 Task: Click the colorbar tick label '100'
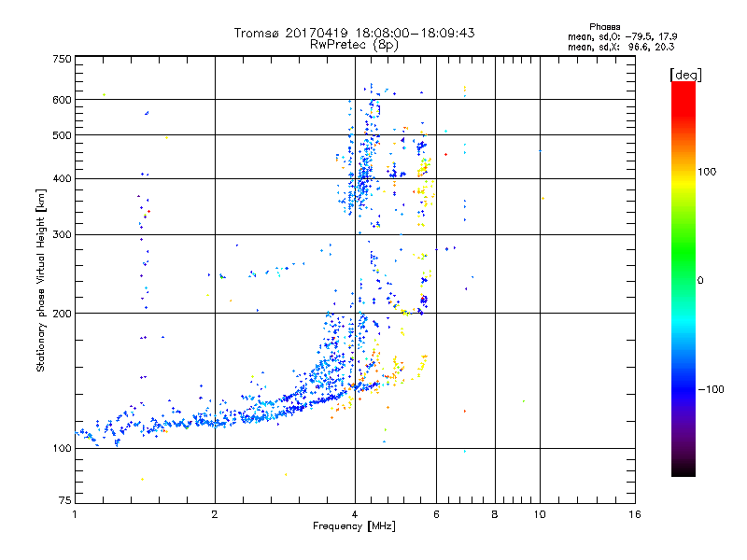[707, 172]
